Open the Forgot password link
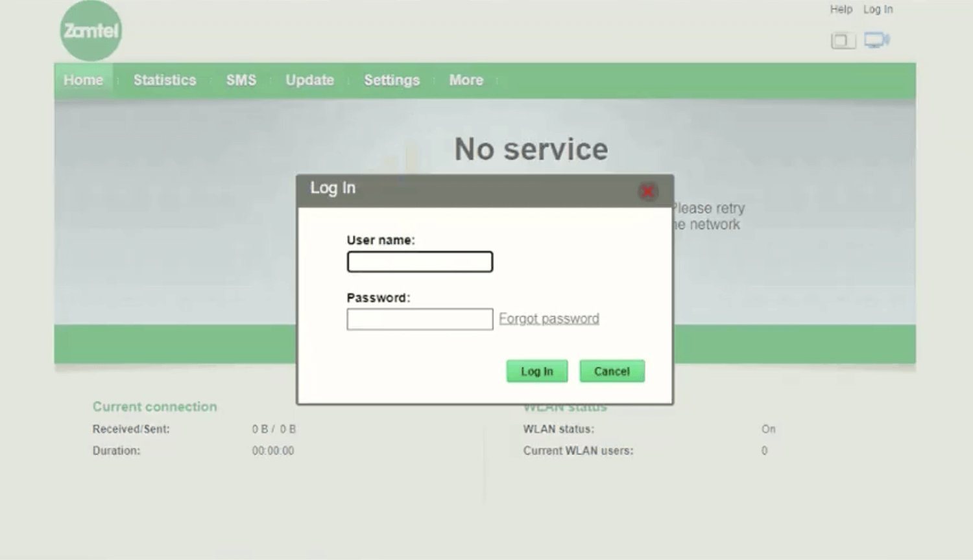This screenshot has height=560, width=973. tap(549, 319)
